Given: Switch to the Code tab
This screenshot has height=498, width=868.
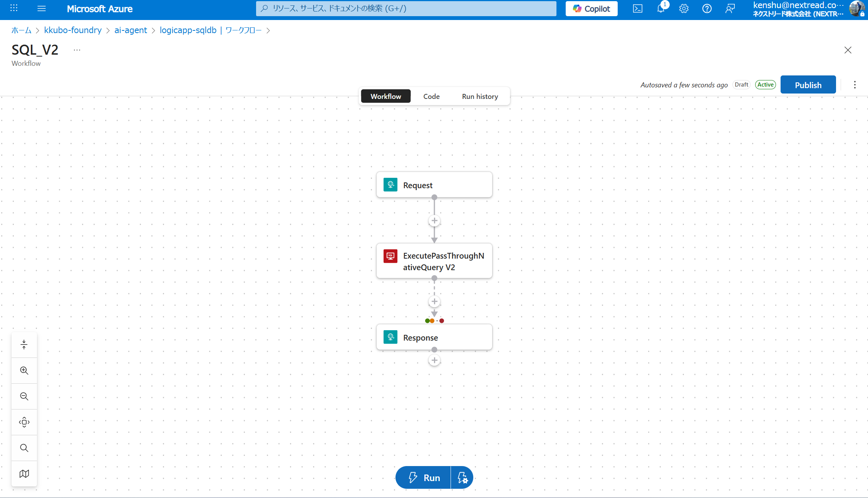Looking at the screenshot, I should click(x=431, y=97).
